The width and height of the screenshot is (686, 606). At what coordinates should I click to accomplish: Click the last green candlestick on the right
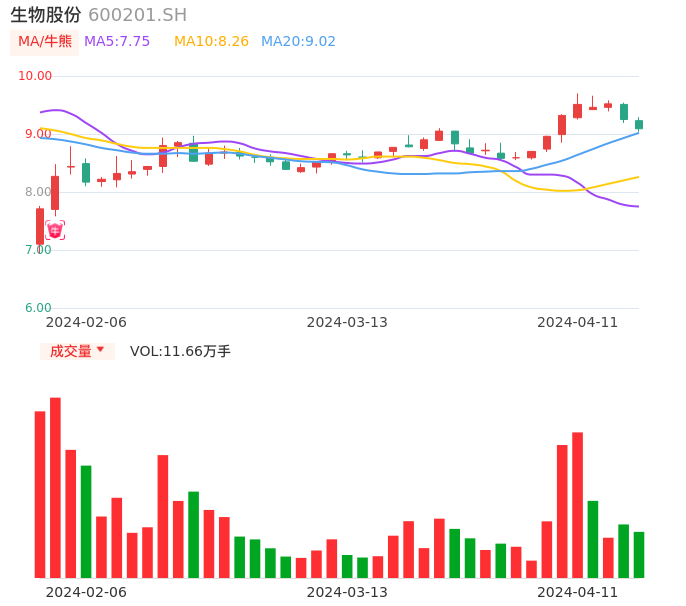[639, 124]
